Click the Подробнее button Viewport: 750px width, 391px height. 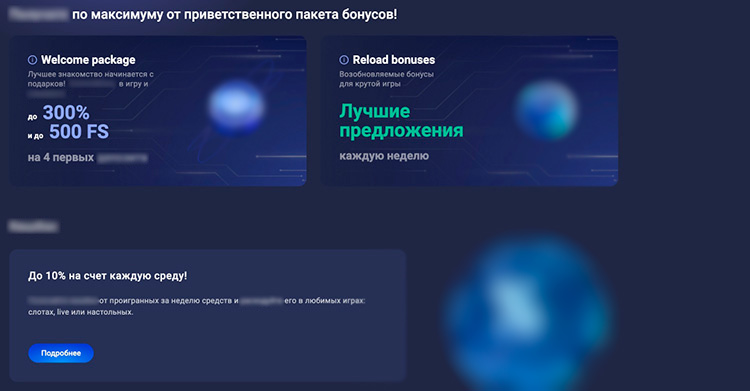61,353
